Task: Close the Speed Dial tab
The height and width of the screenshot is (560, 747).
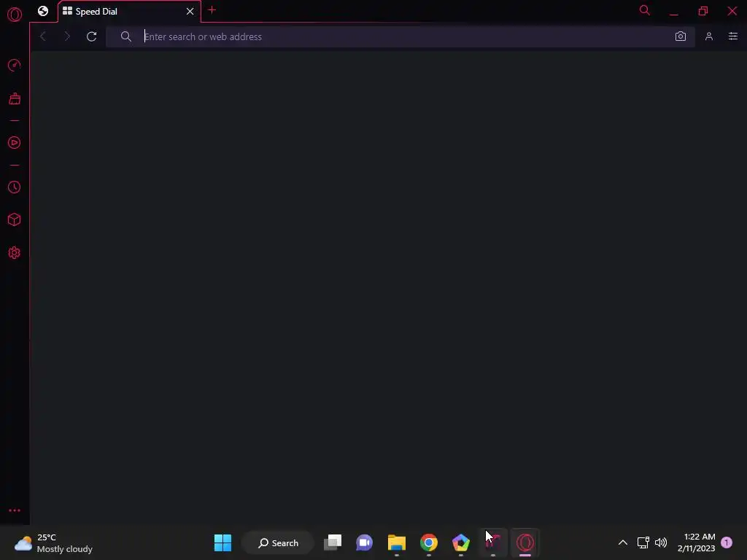Action: [x=190, y=12]
